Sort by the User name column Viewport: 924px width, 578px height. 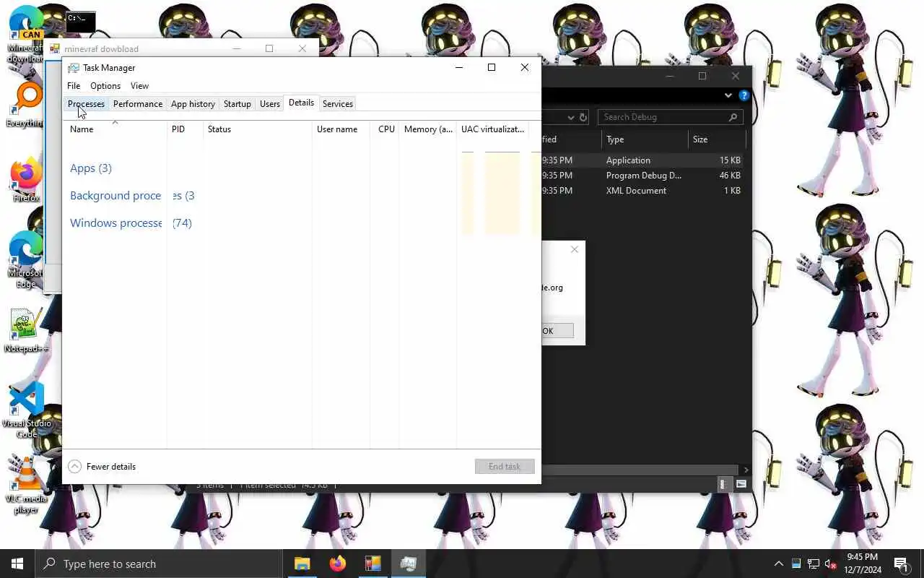(341, 129)
